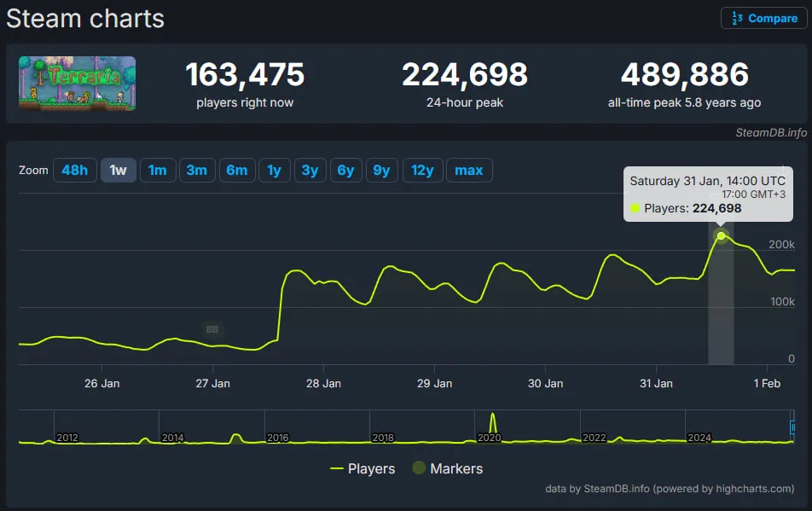Select the 1y zoom range
Image resolution: width=812 pixels, height=511 pixels.
(x=274, y=171)
